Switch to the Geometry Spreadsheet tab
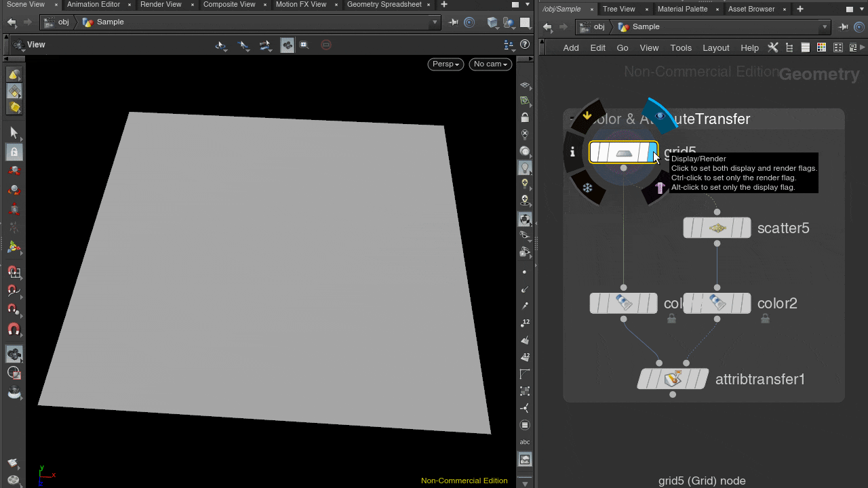Viewport: 868px width, 488px height. point(384,5)
